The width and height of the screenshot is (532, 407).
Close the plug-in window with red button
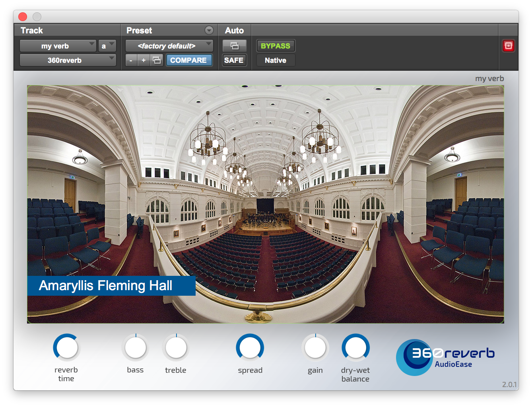23,17
